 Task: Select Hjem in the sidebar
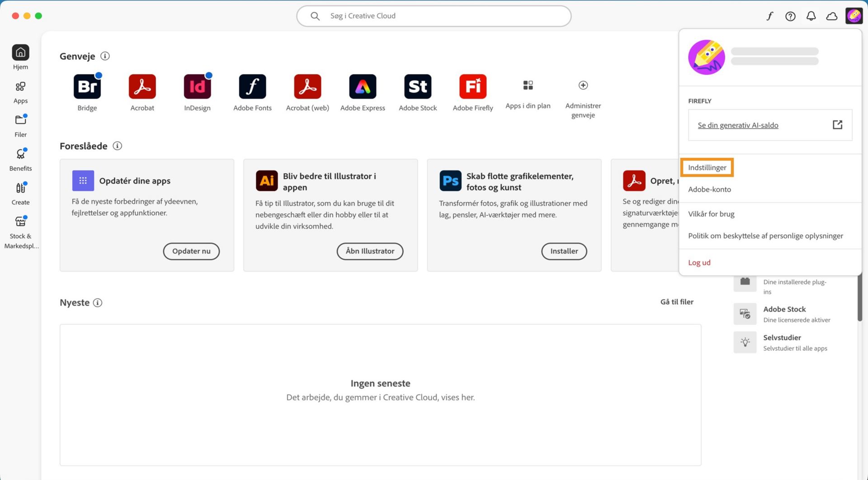[x=20, y=56]
